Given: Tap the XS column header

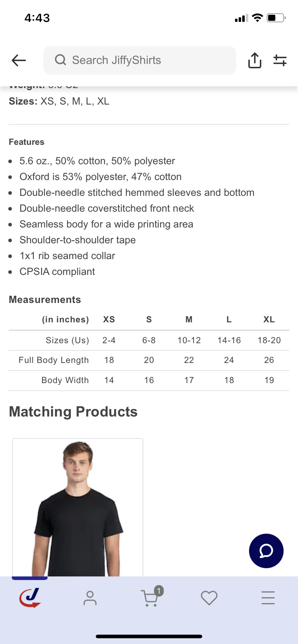Looking at the screenshot, I should click(x=109, y=319).
